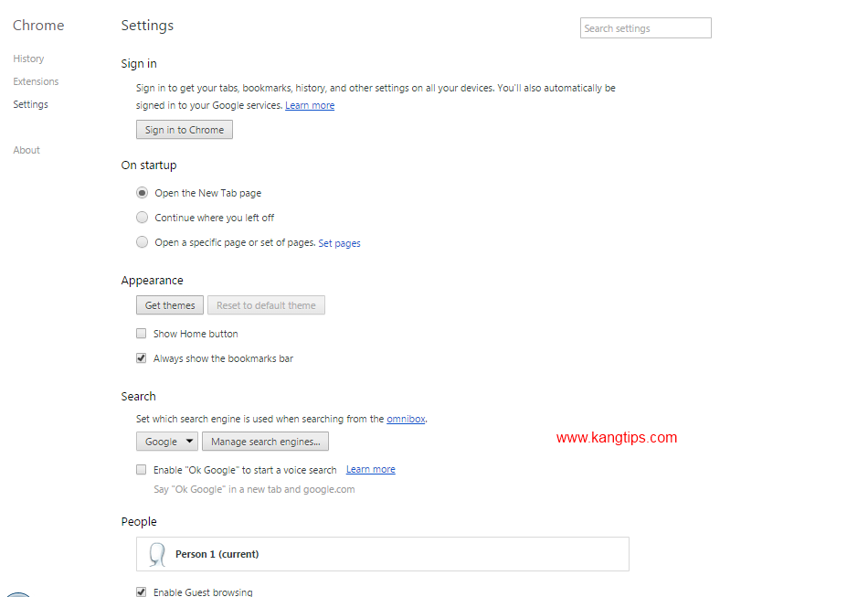
Task: Open the About page from sidebar
Action: coord(26,150)
